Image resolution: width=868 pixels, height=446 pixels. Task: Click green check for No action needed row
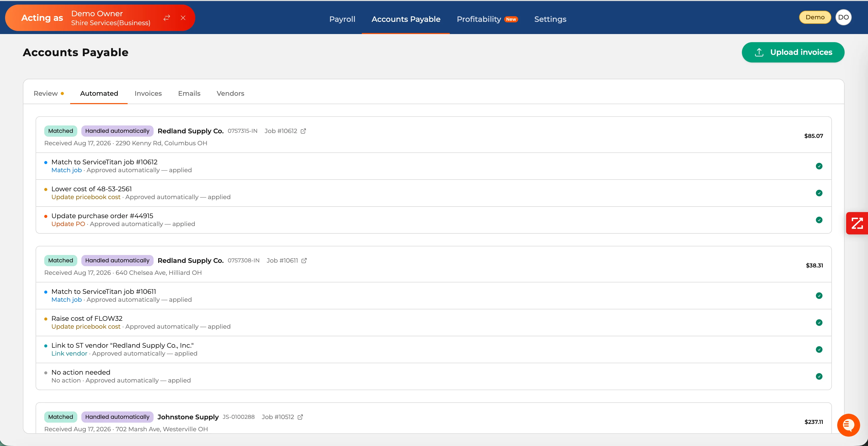click(819, 376)
